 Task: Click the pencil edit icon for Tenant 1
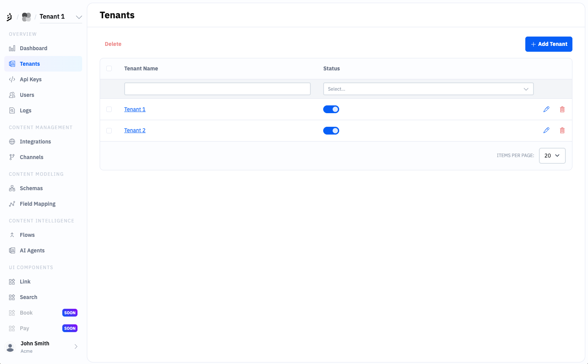click(546, 109)
